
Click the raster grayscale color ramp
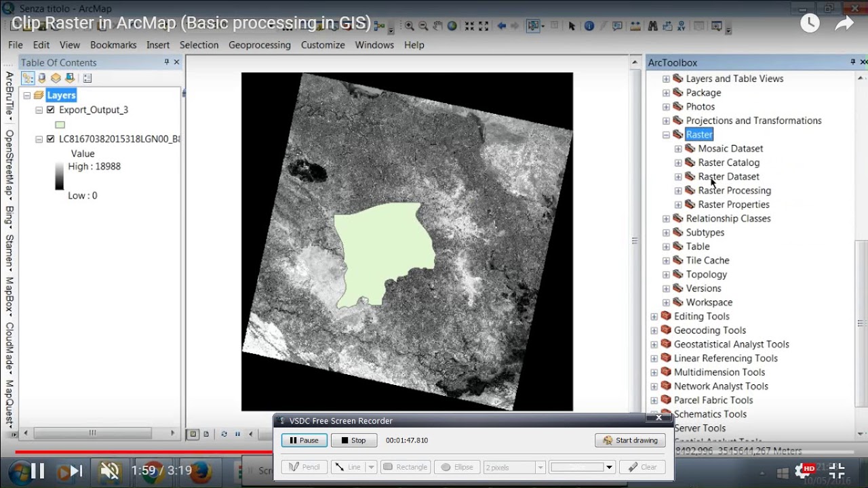[x=60, y=176]
